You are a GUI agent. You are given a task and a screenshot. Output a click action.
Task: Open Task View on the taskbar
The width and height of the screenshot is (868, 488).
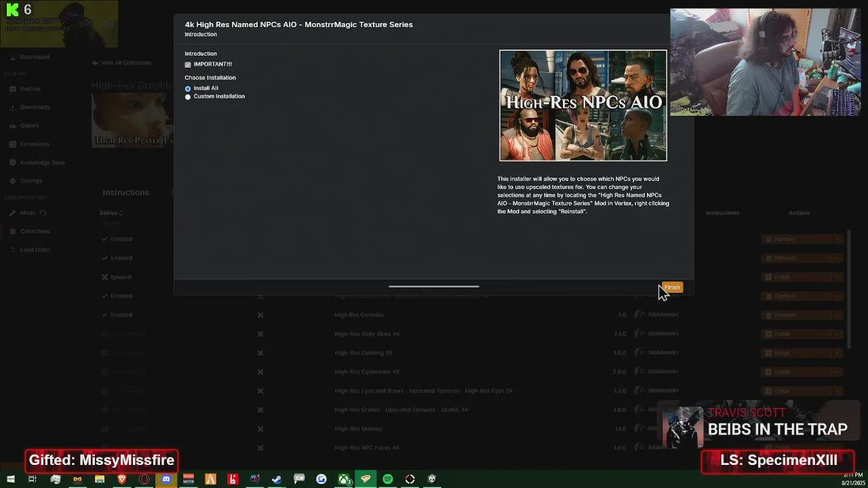pyautogui.click(x=32, y=479)
